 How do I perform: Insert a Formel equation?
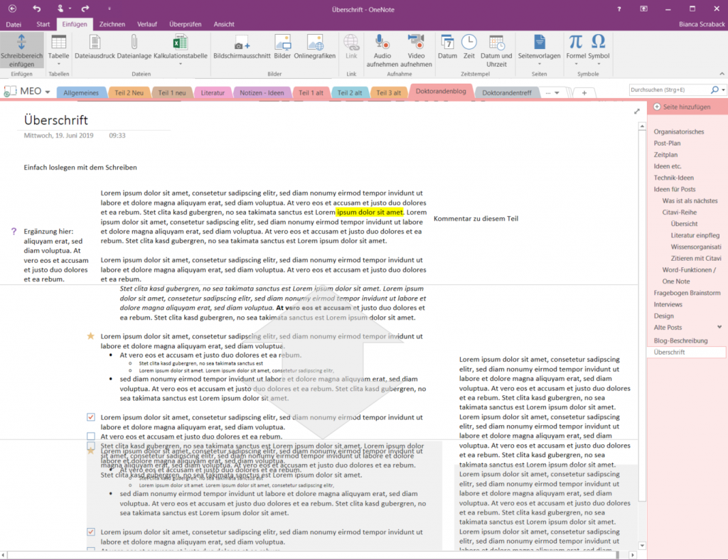tap(574, 46)
